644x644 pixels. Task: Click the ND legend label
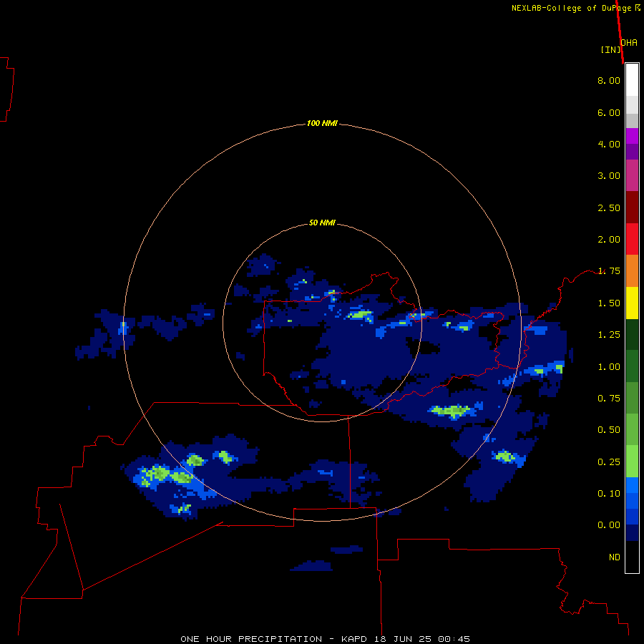(x=615, y=557)
